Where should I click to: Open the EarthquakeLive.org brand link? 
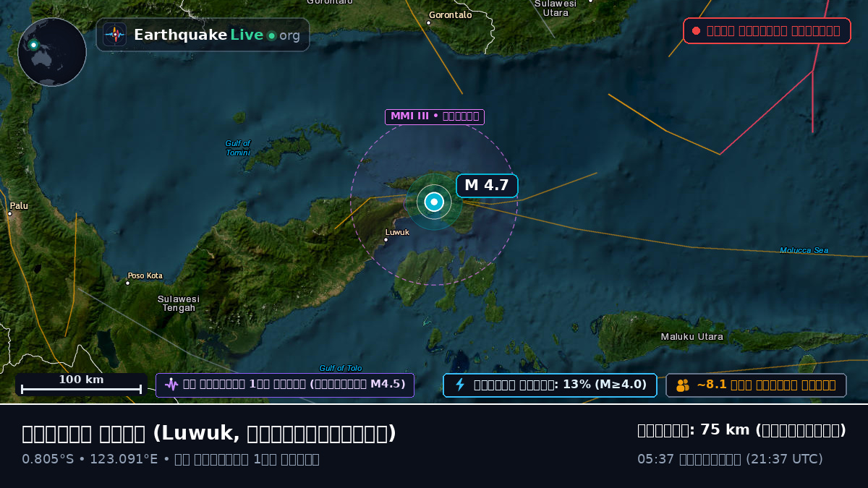203,35
